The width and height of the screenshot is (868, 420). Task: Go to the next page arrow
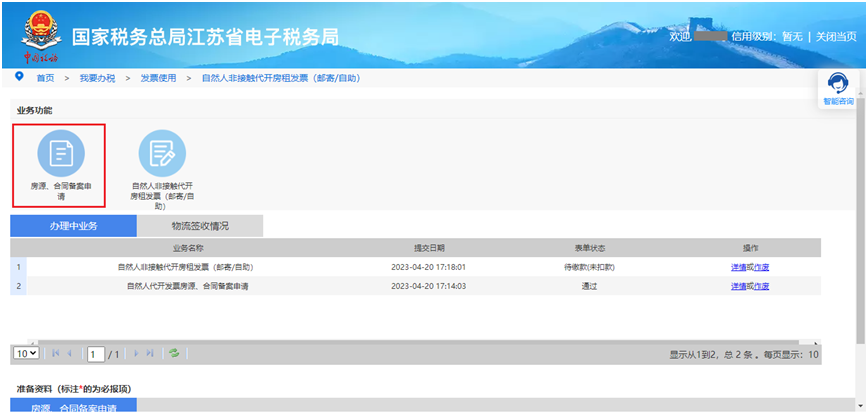(x=136, y=354)
